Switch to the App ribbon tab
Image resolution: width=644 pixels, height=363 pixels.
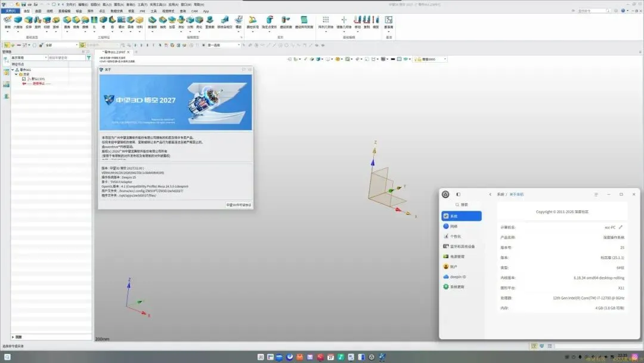(206, 11)
